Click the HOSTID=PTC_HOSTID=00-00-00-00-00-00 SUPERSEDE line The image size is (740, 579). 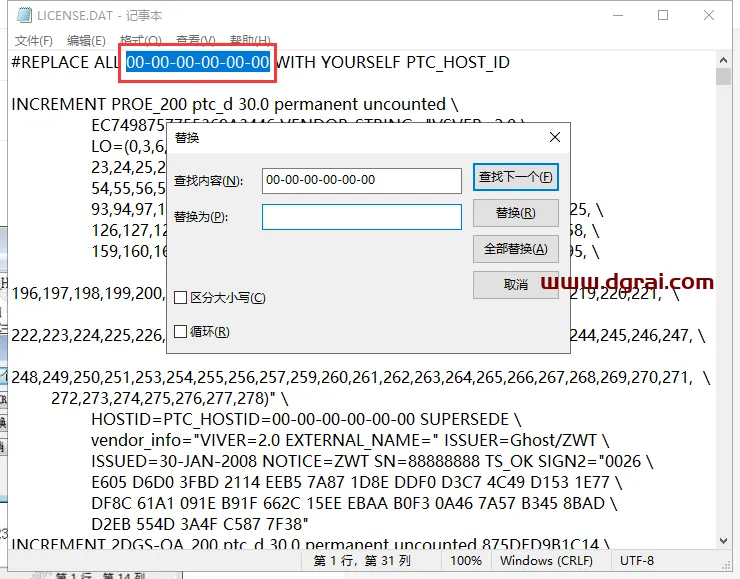click(306, 420)
